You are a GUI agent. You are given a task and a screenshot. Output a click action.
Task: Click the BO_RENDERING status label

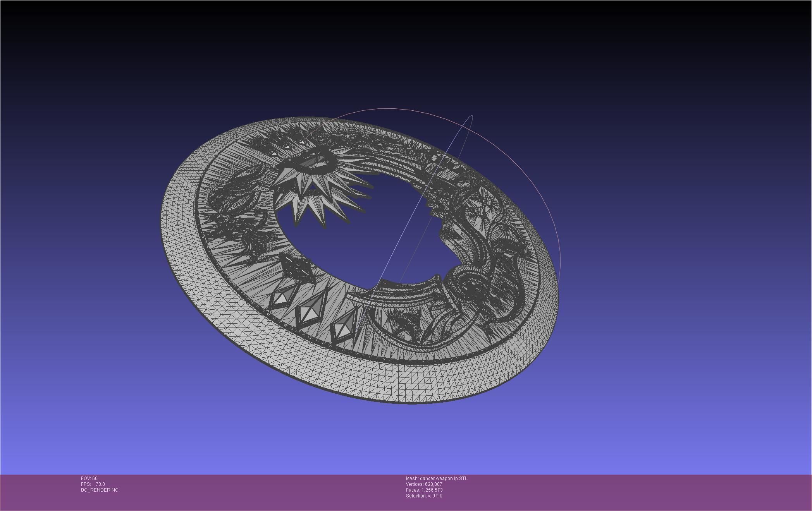point(100,490)
